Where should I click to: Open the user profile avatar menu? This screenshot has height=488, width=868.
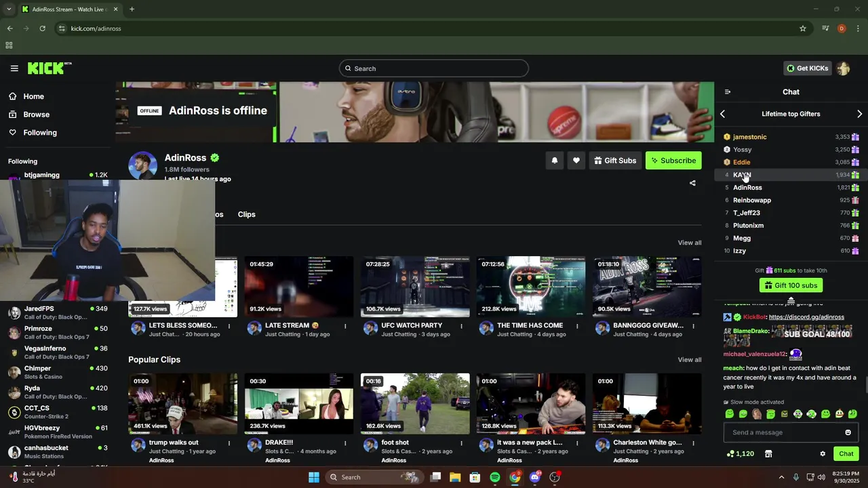[x=844, y=68]
